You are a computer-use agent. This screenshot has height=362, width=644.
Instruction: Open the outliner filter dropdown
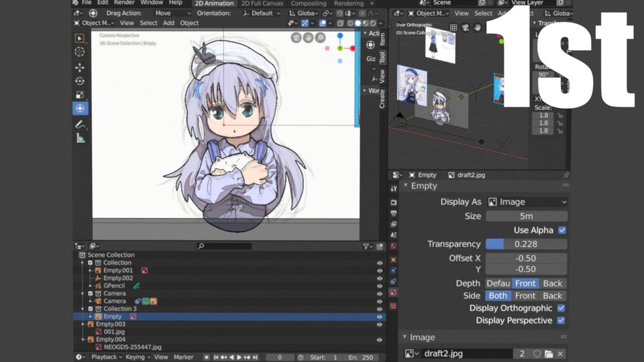(x=367, y=246)
